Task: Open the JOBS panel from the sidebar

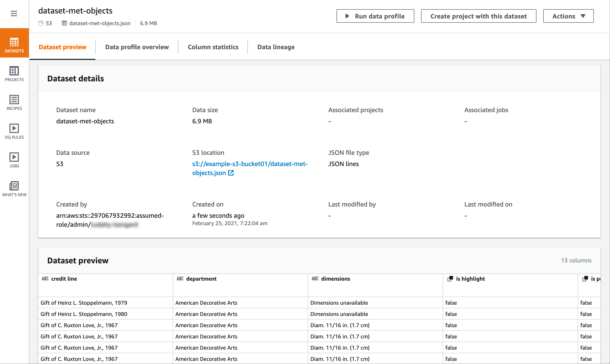Action: pyautogui.click(x=14, y=160)
